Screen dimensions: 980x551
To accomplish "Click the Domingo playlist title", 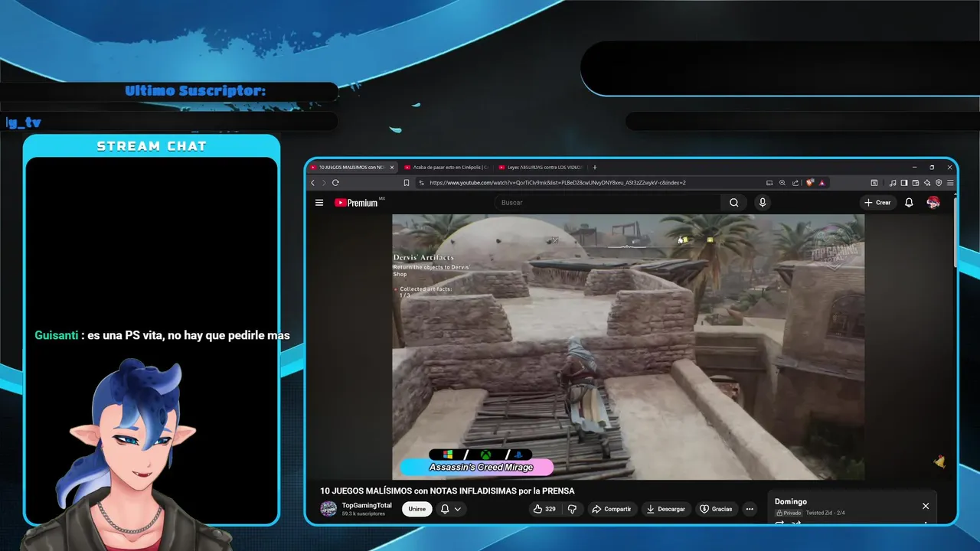I will pos(791,502).
